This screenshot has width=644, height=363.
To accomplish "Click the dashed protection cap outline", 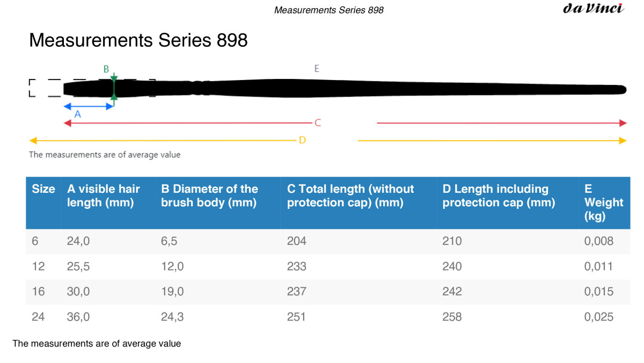I will 92,88.
